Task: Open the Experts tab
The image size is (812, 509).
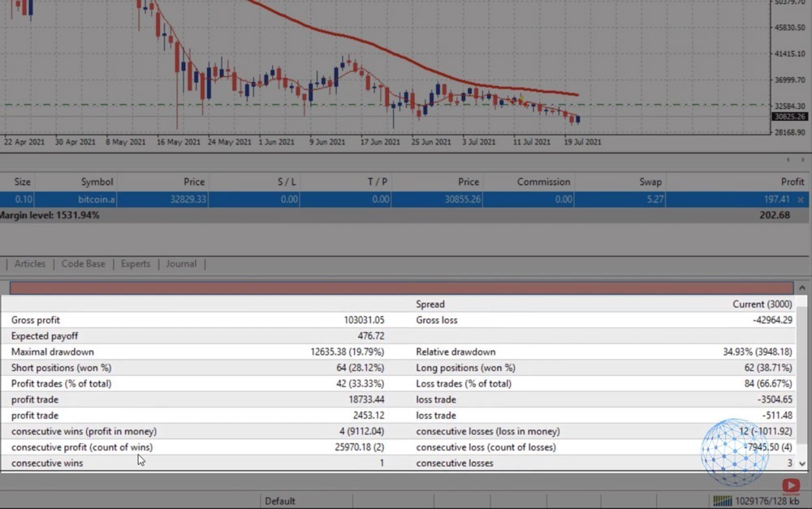Action: pyautogui.click(x=135, y=264)
